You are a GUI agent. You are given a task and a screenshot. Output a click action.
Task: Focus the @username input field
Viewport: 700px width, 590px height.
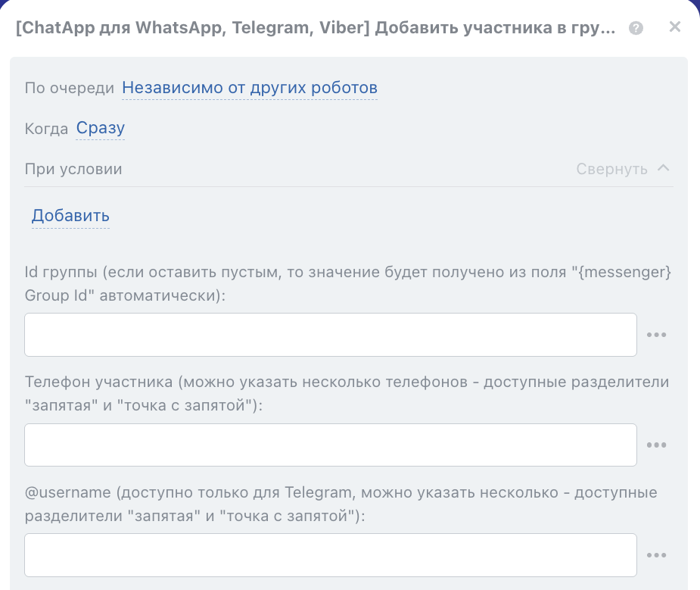tap(331, 556)
